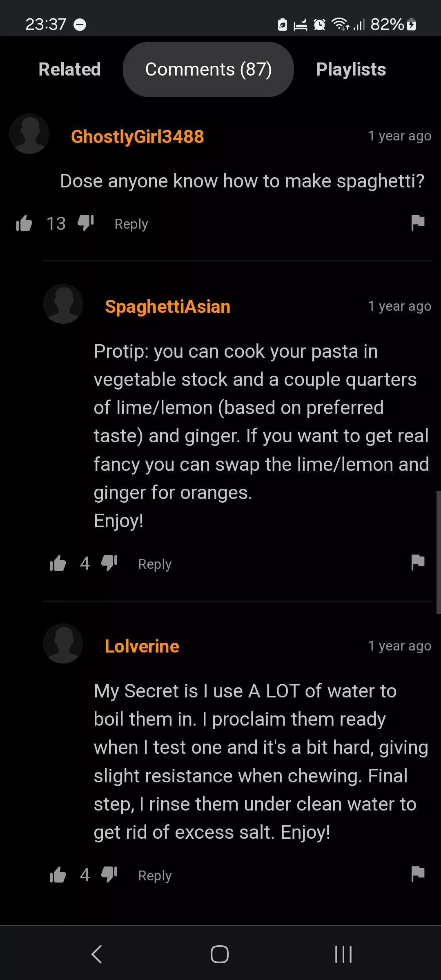Tap Lolverine's avatar picture

[x=63, y=644]
